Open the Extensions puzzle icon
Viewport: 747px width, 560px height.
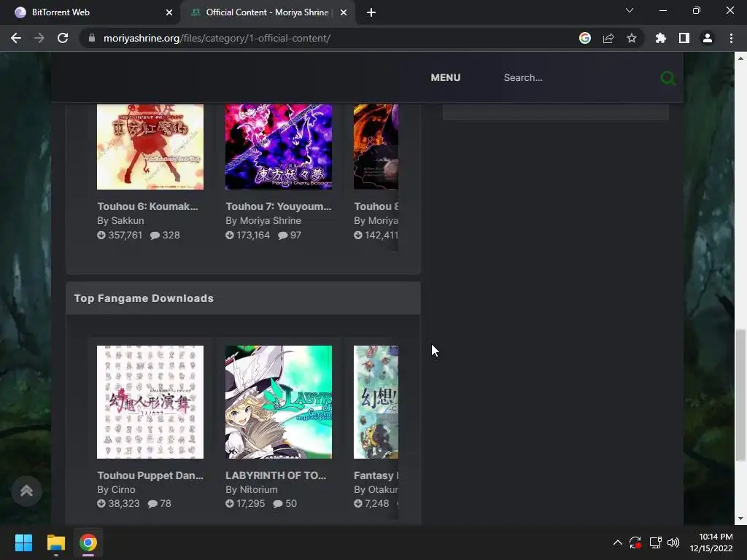point(661,38)
